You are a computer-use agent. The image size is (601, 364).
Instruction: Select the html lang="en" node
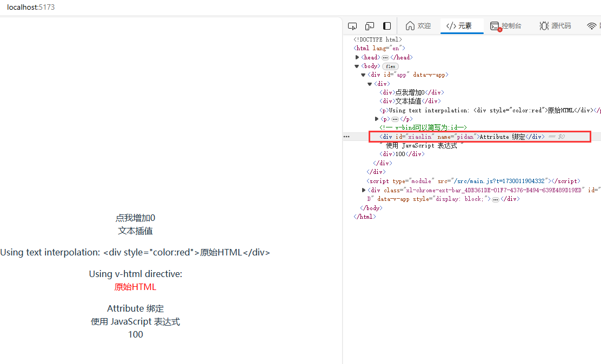point(379,48)
